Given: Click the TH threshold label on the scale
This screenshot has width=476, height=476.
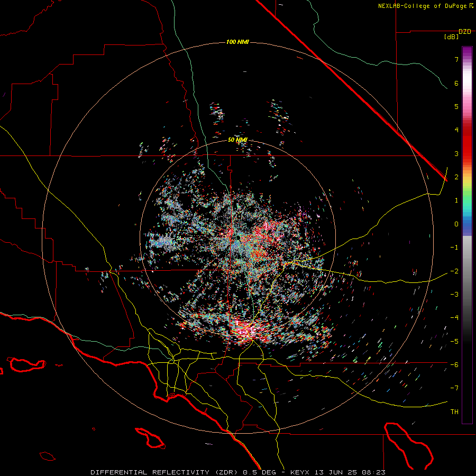Looking at the screenshot, I should tap(454, 412).
